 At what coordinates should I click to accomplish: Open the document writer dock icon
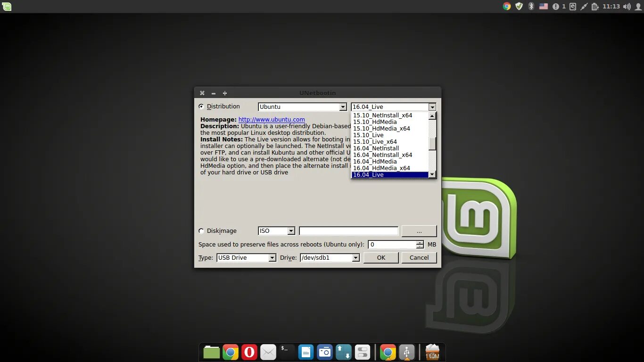click(306, 352)
